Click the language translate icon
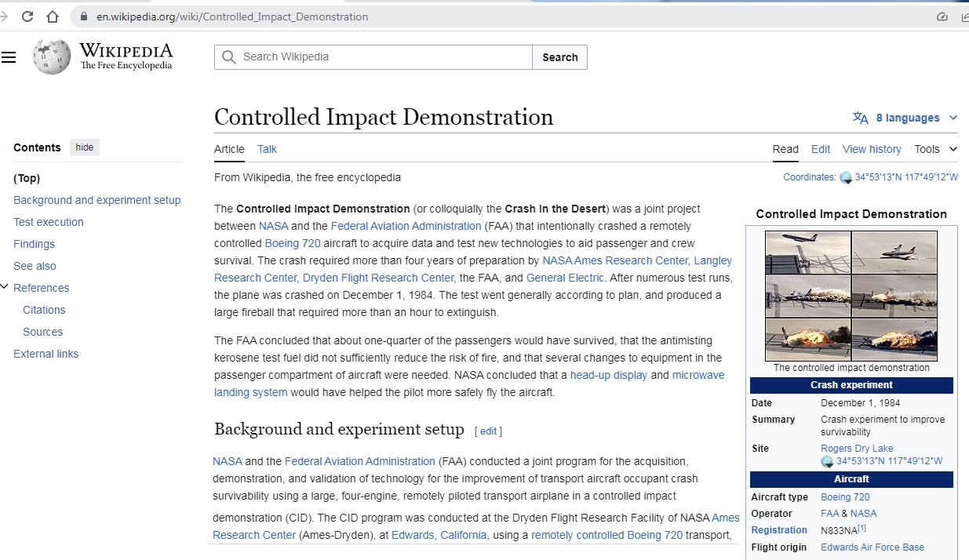 point(861,118)
